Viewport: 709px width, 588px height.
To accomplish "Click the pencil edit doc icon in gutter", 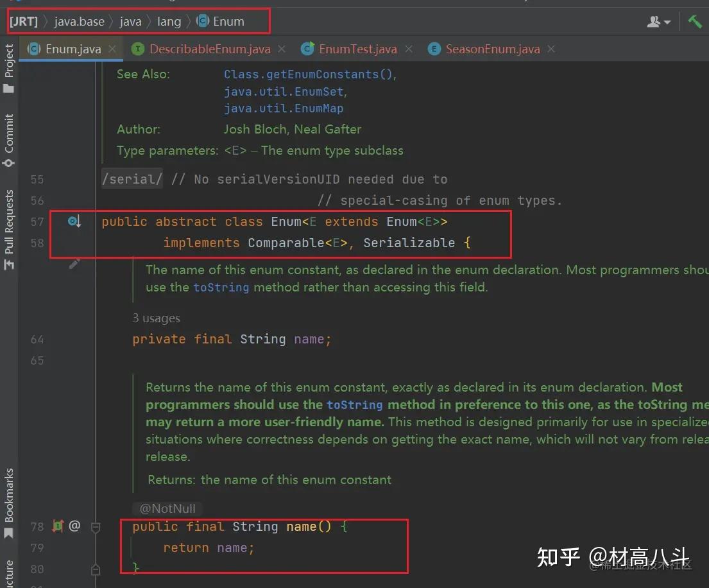I will click(x=74, y=263).
